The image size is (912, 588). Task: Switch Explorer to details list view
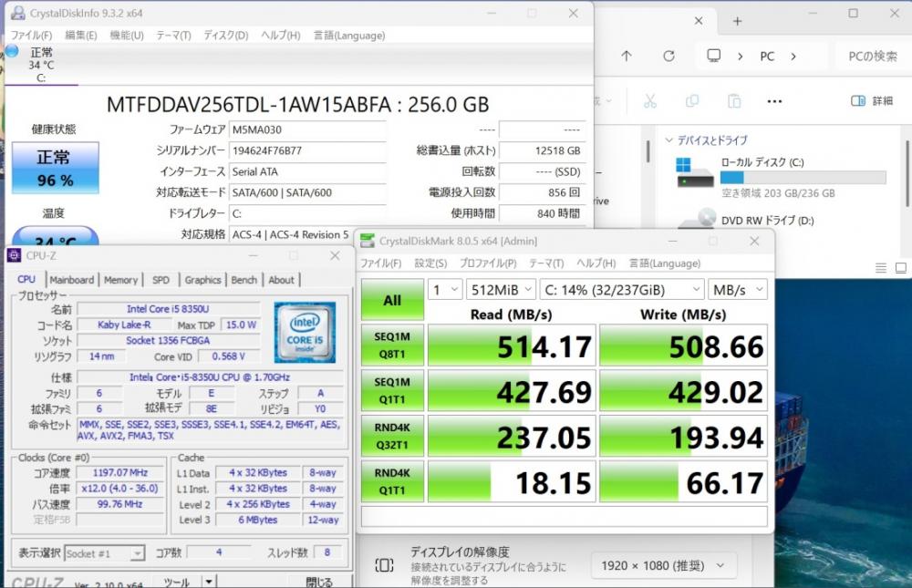click(881, 267)
